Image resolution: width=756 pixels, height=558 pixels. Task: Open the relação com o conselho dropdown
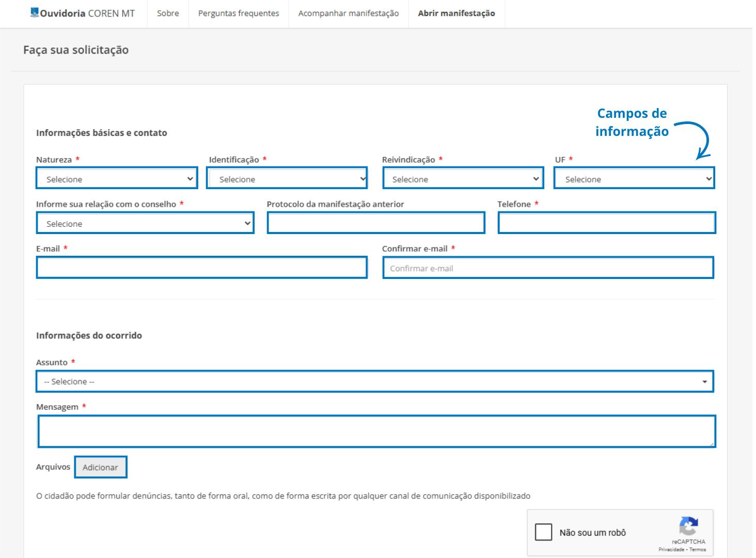click(x=145, y=223)
